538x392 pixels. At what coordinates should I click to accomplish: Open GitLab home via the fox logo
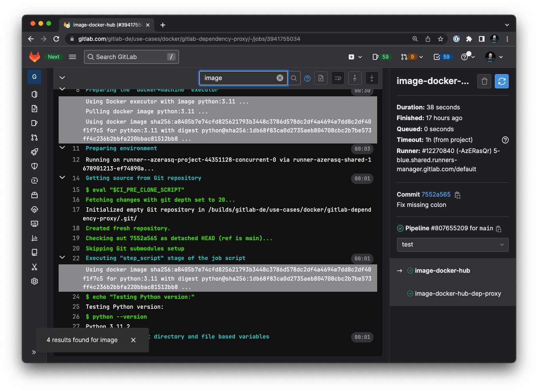point(35,57)
